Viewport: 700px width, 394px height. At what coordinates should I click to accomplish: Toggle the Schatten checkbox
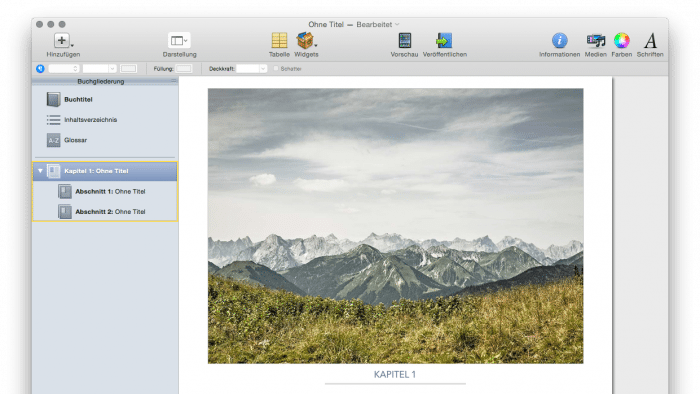click(x=276, y=69)
